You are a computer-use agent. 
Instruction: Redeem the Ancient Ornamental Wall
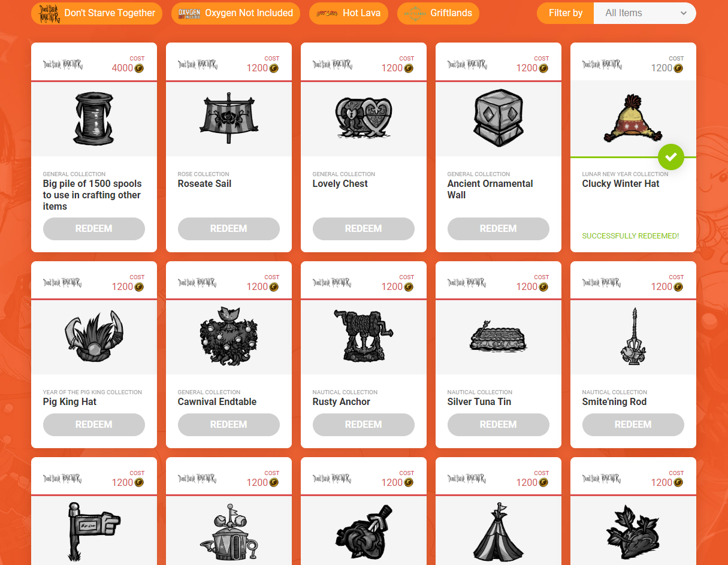[499, 229]
